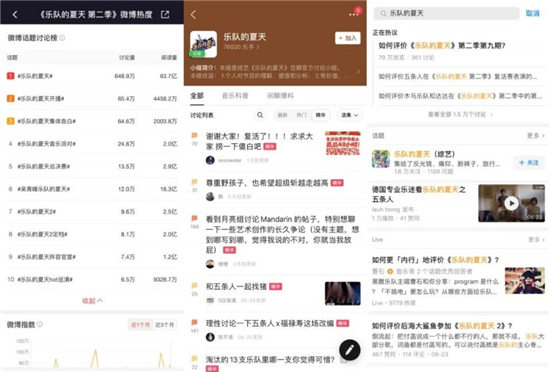Open the 选集 dropdown in discussion list
Image resolution: width=550 pixels, height=372 pixels.
coord(349,115)
